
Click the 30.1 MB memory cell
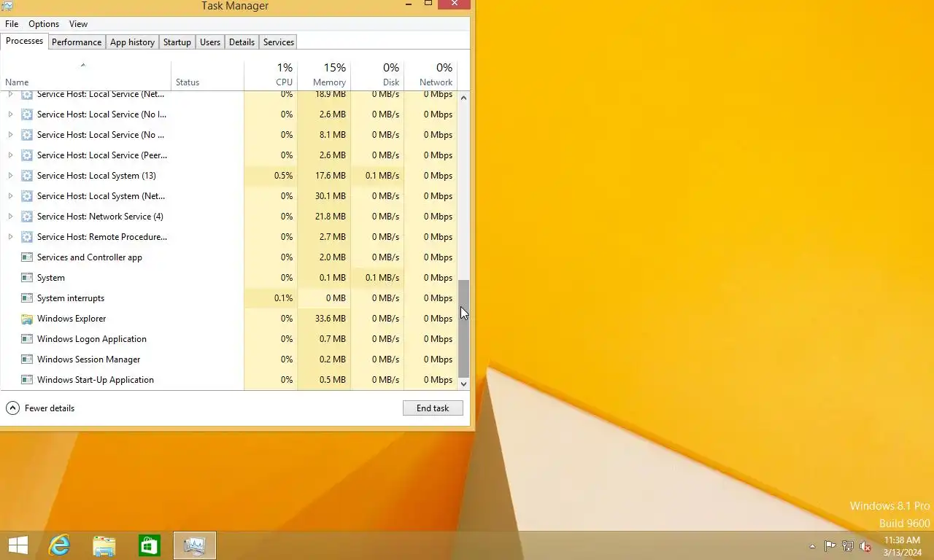324,196
